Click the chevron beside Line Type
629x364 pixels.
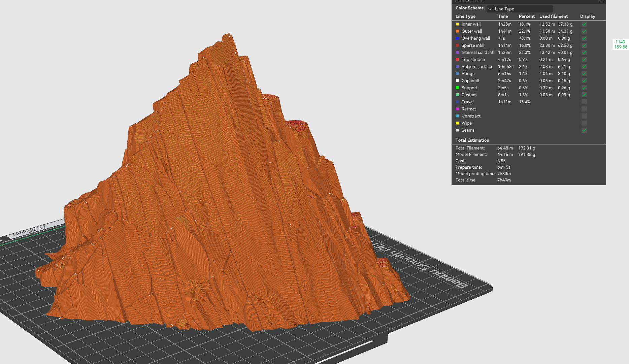[490, 9]
